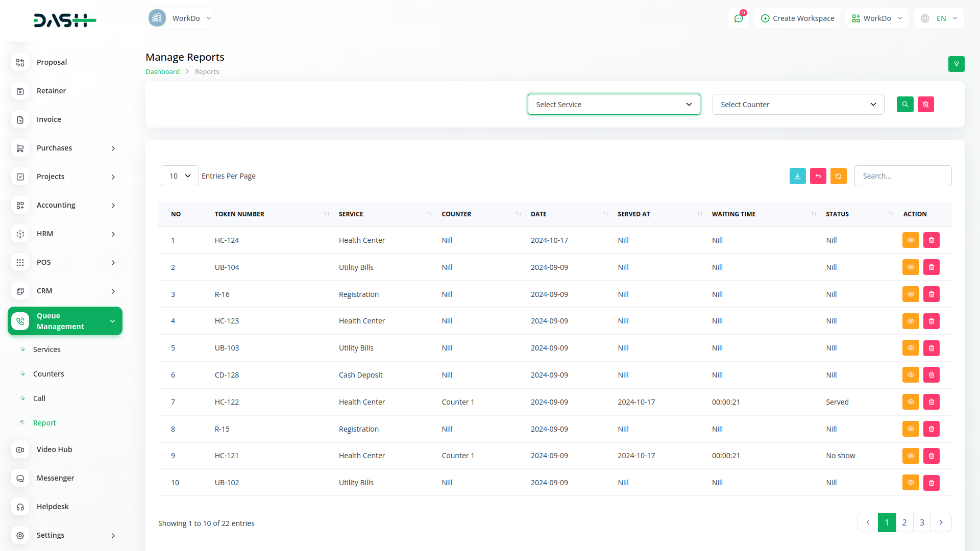Click the table search input field
The image size is (980, 551).
pyautogui.click(x=902, y=176)
